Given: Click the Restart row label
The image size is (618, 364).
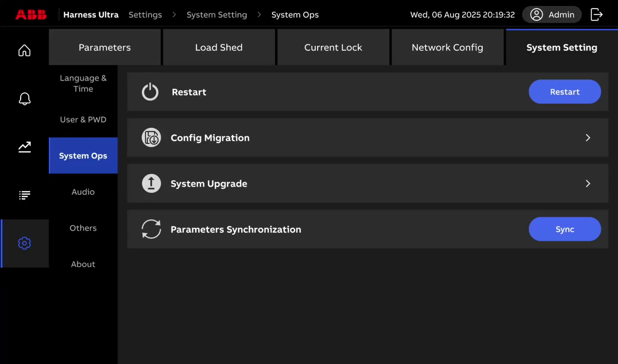Looking at the screenshot, I should click(189, 92).
